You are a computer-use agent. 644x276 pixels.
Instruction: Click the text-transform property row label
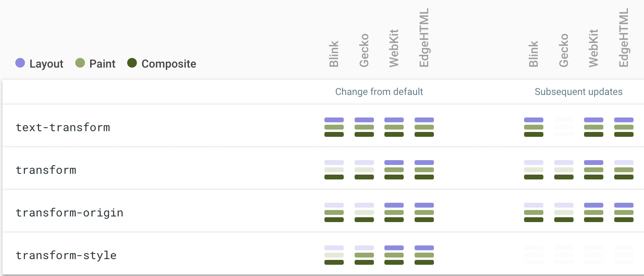pos(63,128)
